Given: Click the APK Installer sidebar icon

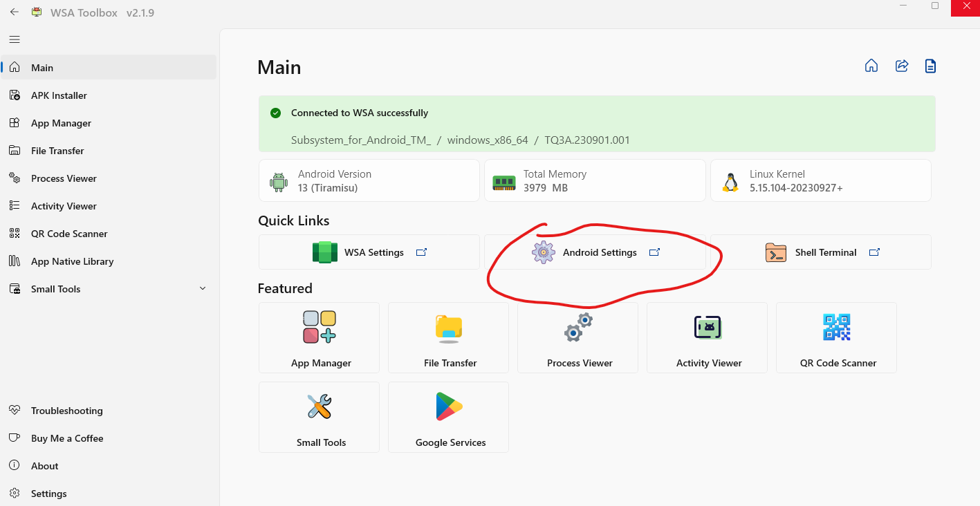Looking at the screenshot, I should [15, 95].
